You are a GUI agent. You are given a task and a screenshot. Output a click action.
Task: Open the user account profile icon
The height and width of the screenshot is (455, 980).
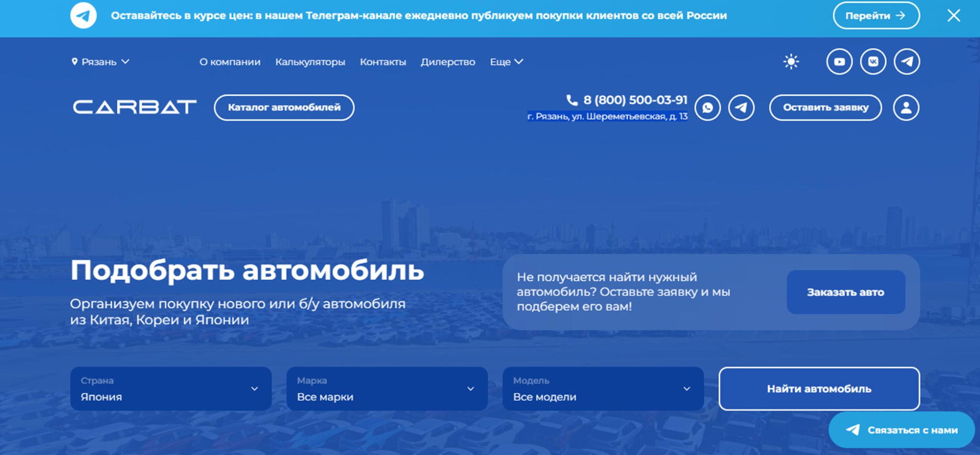click(x=906, y=108)
